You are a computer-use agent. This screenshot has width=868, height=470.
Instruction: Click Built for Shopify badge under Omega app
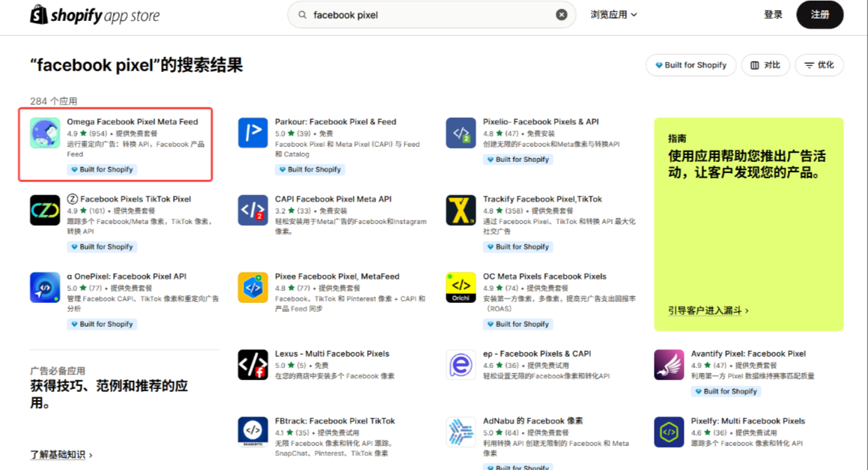point(102,169)
